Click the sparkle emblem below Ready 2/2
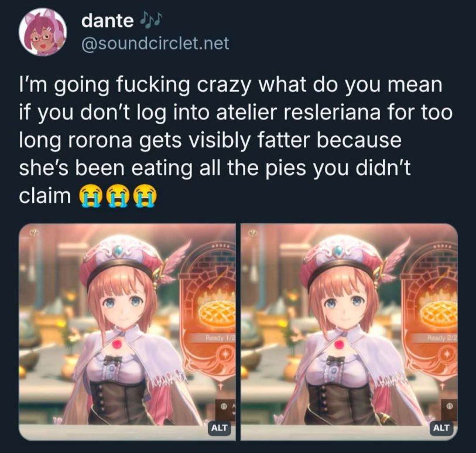 tap(447, 355)
